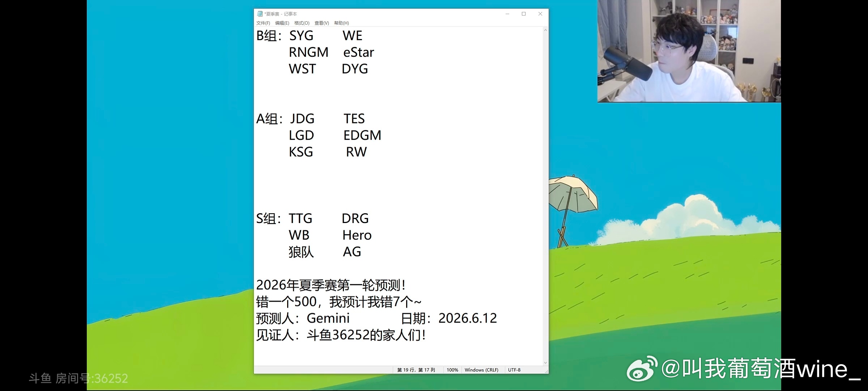Click the text '预测人:Gemini'
The width and height of the screenshot is (868, 391).
point(303,319)
